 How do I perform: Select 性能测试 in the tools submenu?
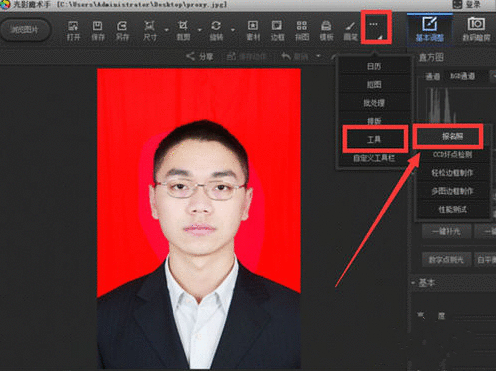pyautogui.click(x=452, y=209)
